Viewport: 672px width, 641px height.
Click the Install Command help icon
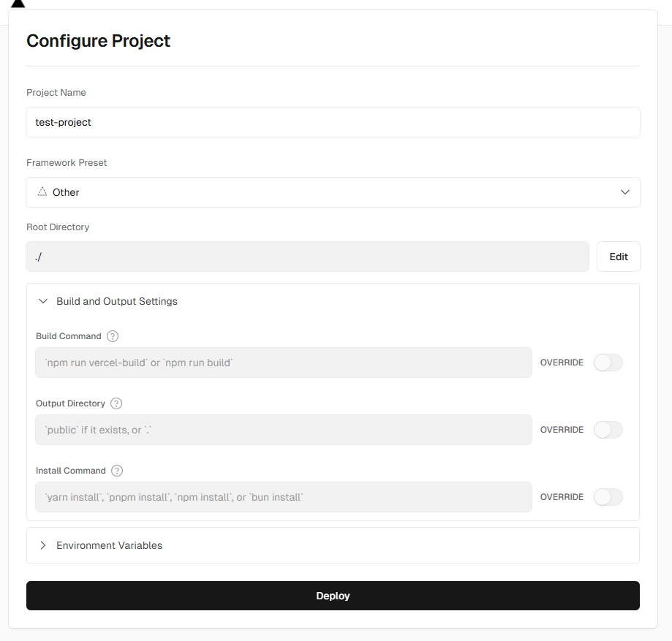[x=117, y=471]
